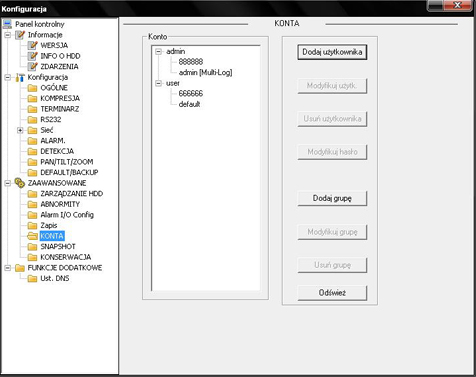Screen dimensions: 476x377
Task: Click the ZAAWANSOWANE gears icon
Action: coord(20,183)
